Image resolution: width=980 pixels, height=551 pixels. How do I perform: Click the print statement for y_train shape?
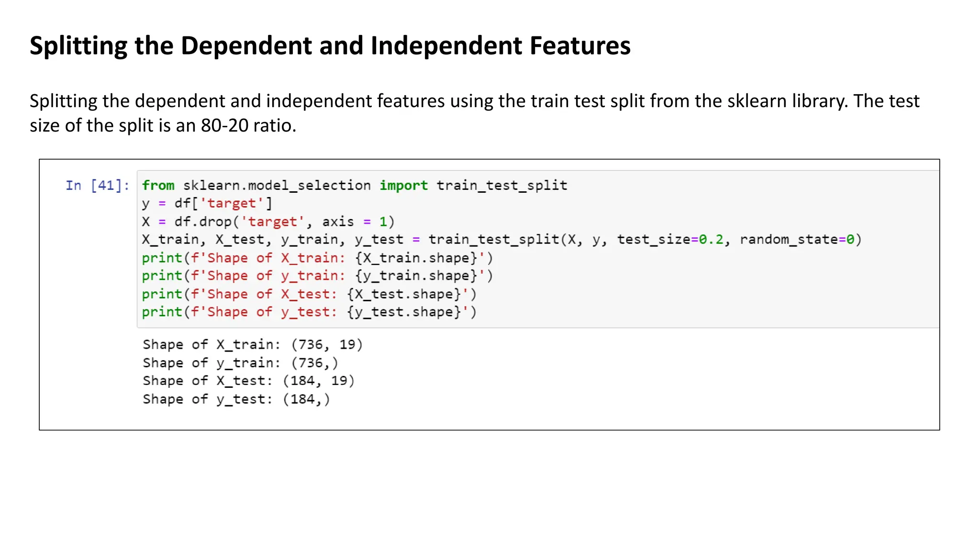point(317,276)
